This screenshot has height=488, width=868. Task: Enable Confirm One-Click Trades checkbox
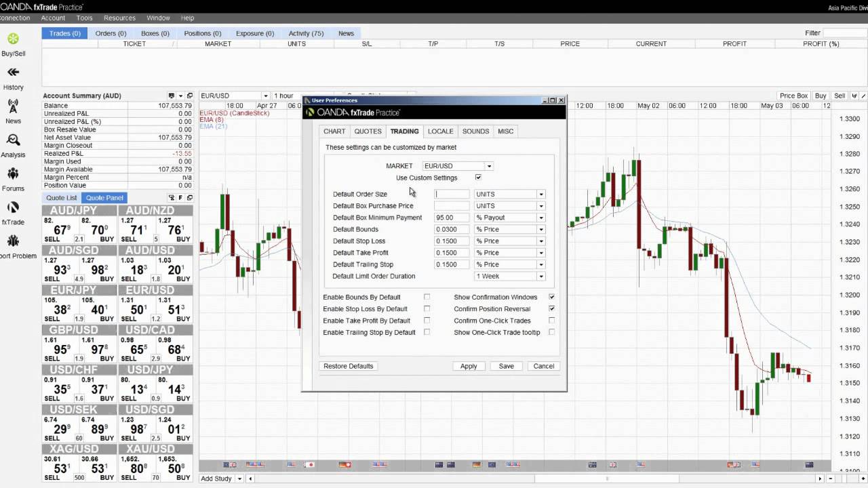(551, 321)
